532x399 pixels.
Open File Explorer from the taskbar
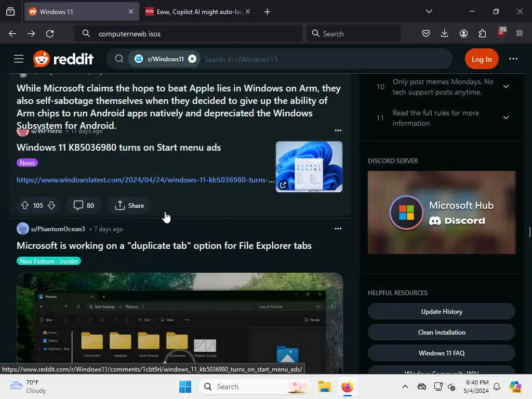tap(324, 387)
